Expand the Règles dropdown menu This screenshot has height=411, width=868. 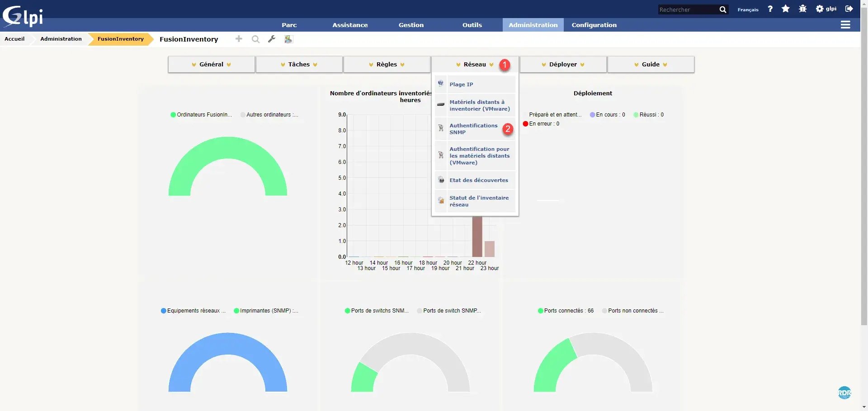[x=387, y=64]
